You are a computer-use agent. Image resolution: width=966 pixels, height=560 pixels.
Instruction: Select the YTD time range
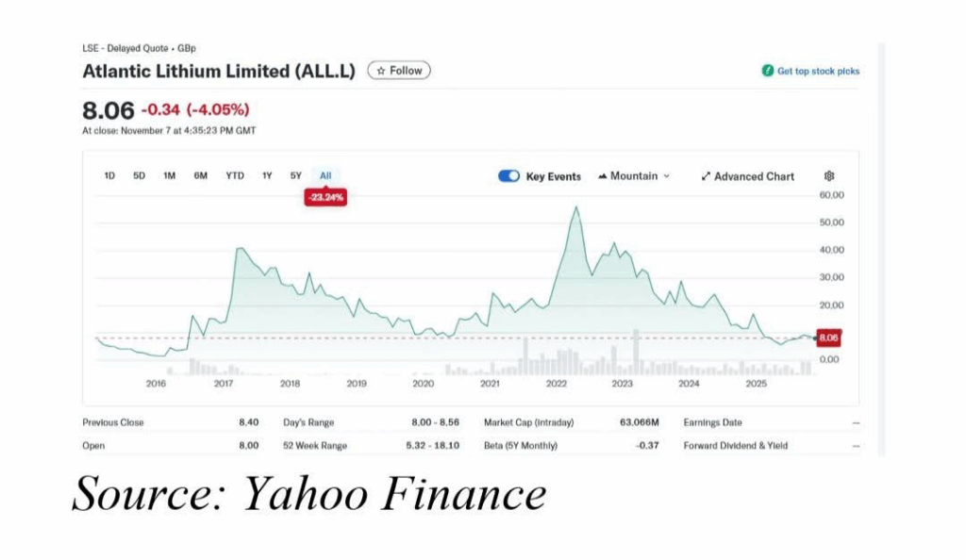(235, 175)
